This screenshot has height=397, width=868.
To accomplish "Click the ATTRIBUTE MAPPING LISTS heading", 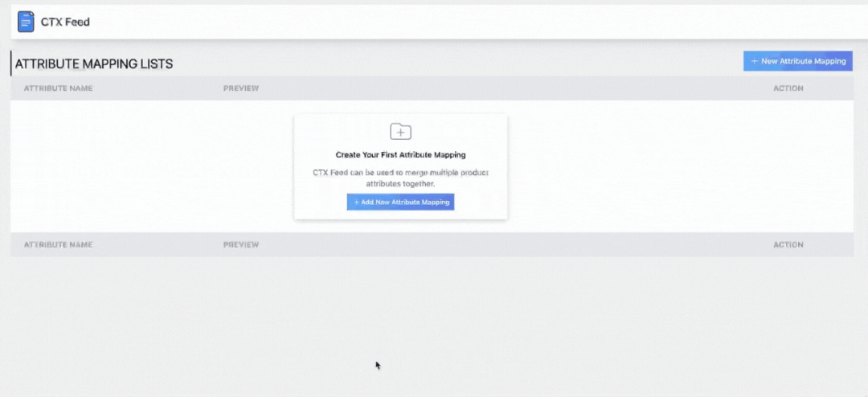I will [x=94, y=63].
